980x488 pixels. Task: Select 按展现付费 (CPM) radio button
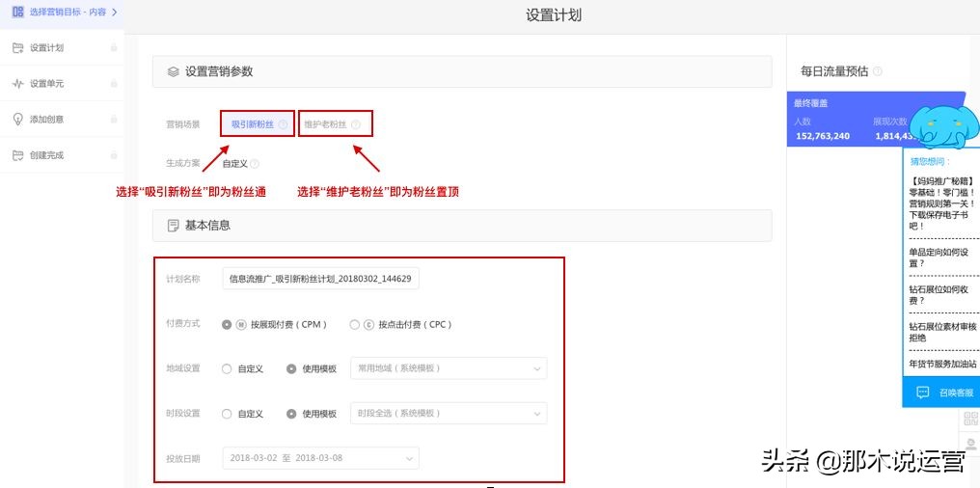coord(227,325)
